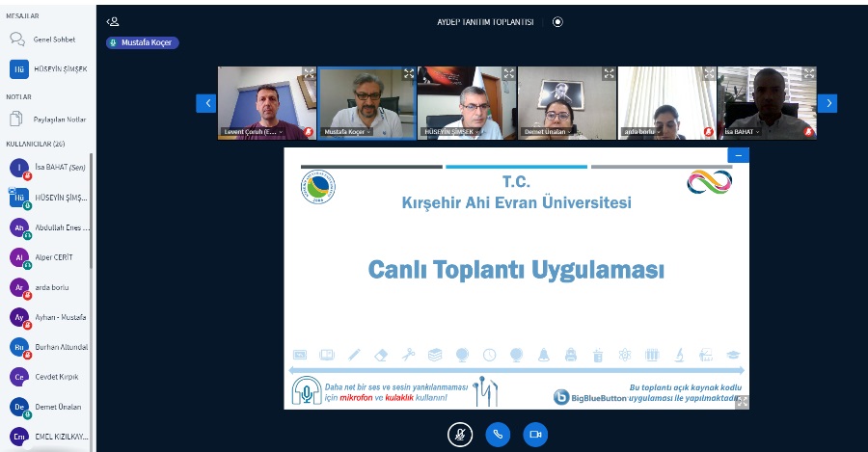Click the KULLANICILAR (26) heading
868x452 pixels.
coord(36,144)
